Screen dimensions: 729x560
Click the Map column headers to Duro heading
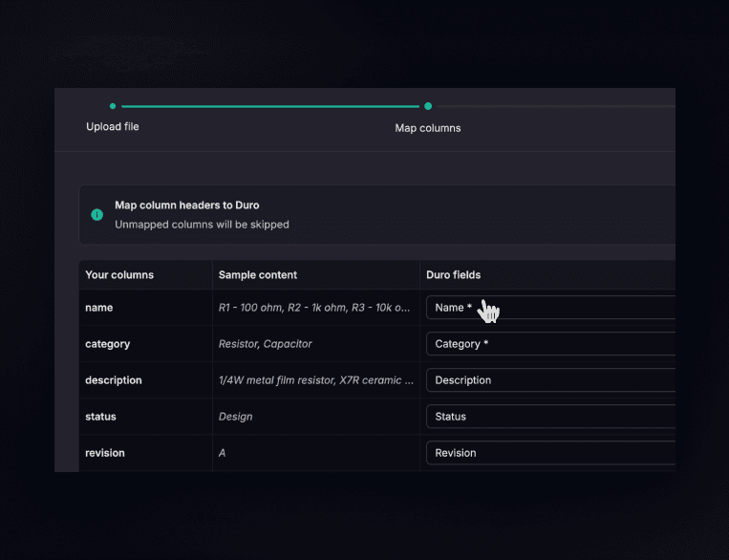coord(187,205)
